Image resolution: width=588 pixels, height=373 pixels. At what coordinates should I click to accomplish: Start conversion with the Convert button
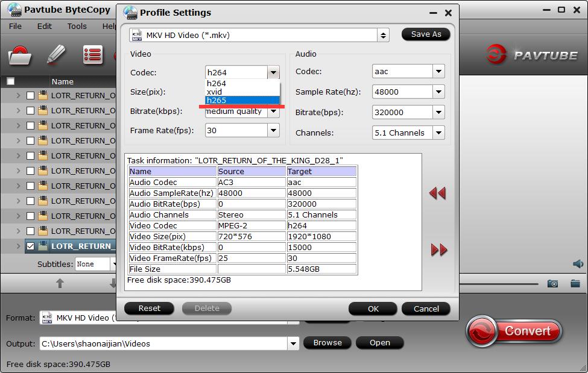(x=514, y=331)
